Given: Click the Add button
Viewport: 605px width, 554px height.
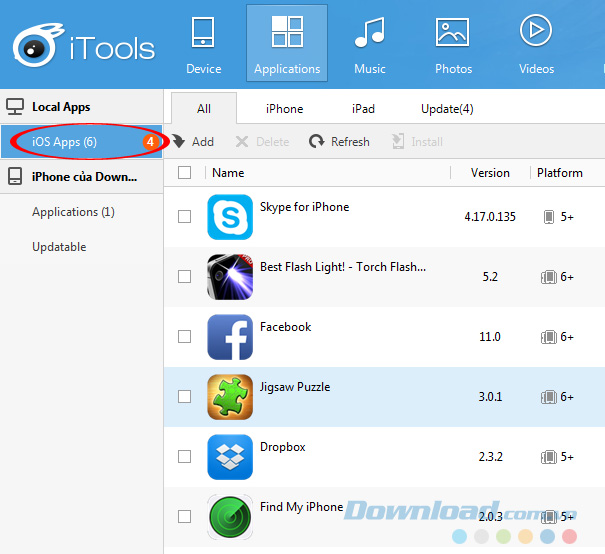Looking at the screenshot, I should 193,142.
